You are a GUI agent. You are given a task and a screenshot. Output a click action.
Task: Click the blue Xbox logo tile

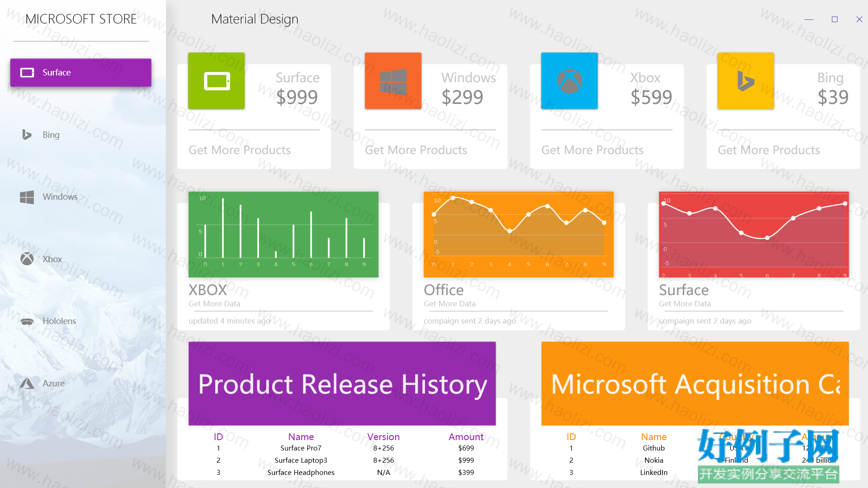pos(569,81)
